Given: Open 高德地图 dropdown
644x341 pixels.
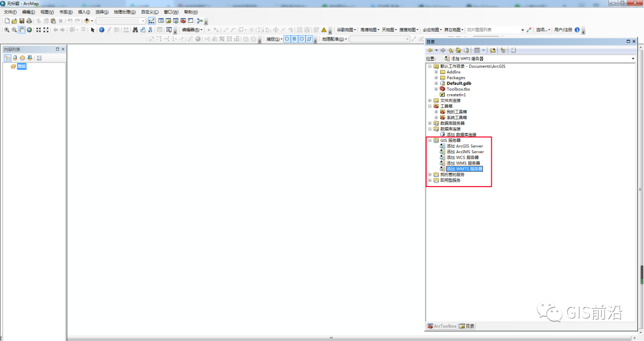Looking at the screenshot, I should pos(370,30).
